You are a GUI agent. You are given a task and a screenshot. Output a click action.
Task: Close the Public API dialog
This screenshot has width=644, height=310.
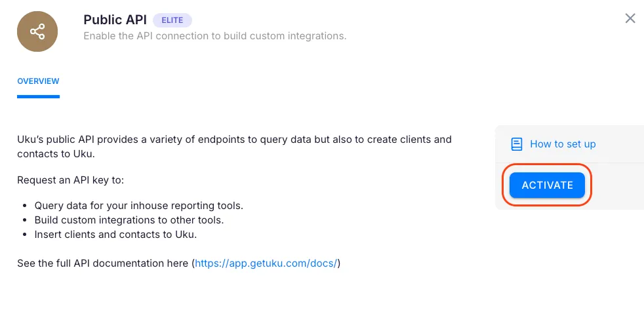(x=630, y=18)
